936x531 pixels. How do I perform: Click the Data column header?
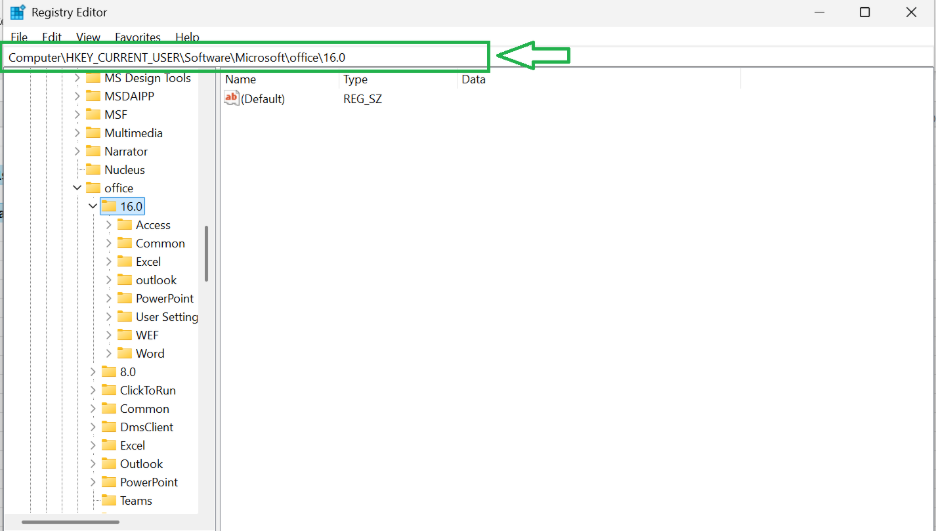[599, 79]
